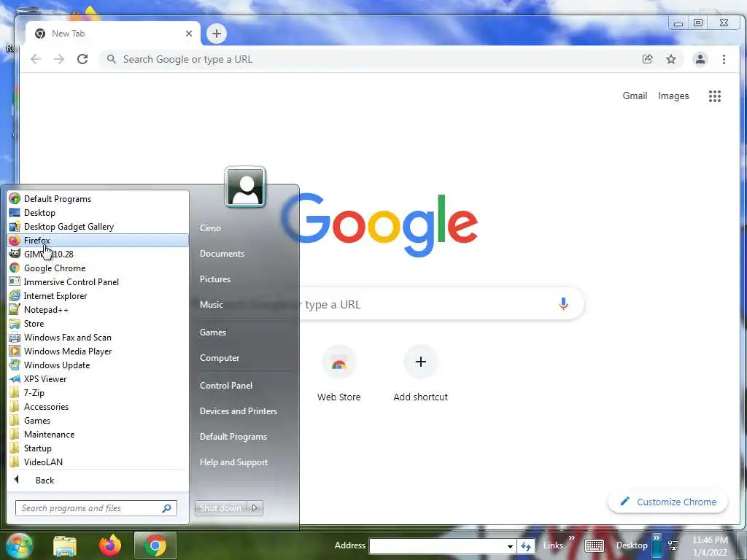Open Devices and Printers
The height and width of the screenshot is (560, 747).
pyautogui.click(x=239, y=411)
